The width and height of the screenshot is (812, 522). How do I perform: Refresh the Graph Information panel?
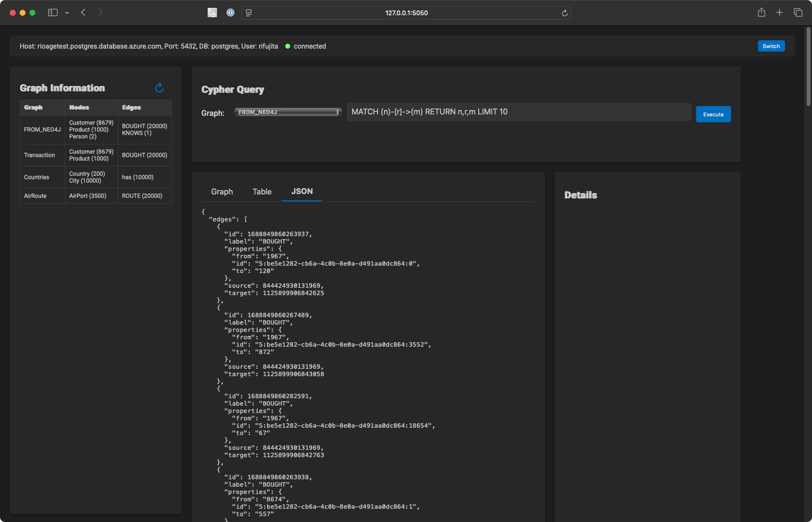(x=160, y=88)
